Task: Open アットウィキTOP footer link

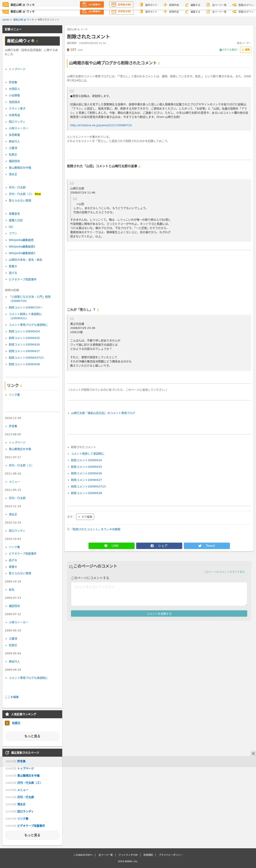Action: 128,855
